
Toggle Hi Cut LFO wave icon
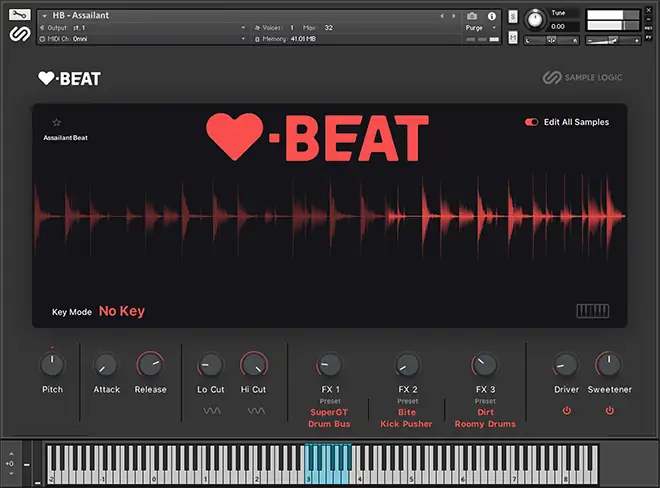click(256, 411)
